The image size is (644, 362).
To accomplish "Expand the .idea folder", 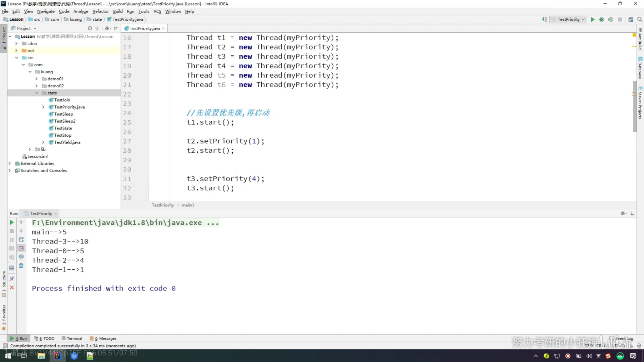I will 16,44.
